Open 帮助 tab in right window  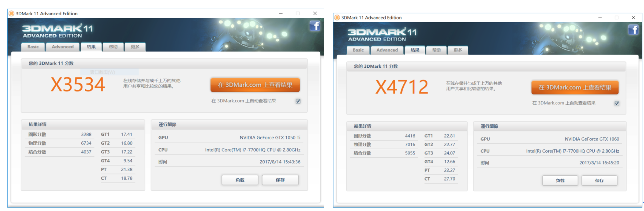(x=436, y=50)
